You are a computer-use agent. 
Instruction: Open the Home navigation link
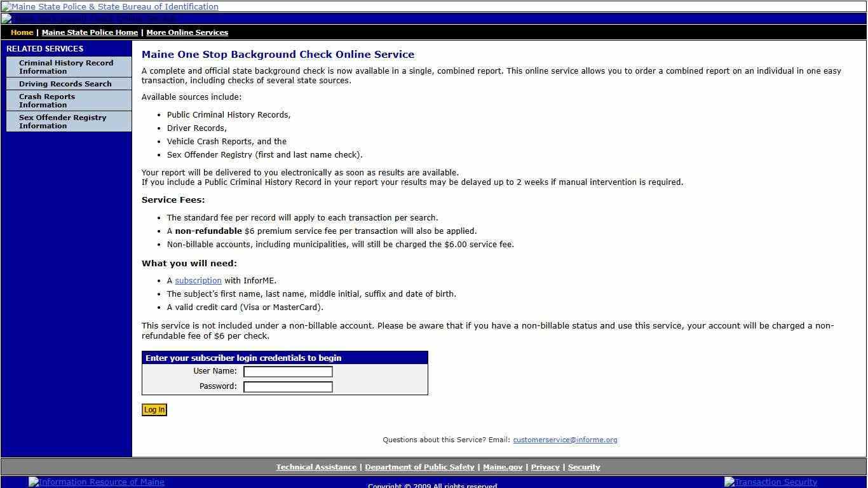coord(22,32)
